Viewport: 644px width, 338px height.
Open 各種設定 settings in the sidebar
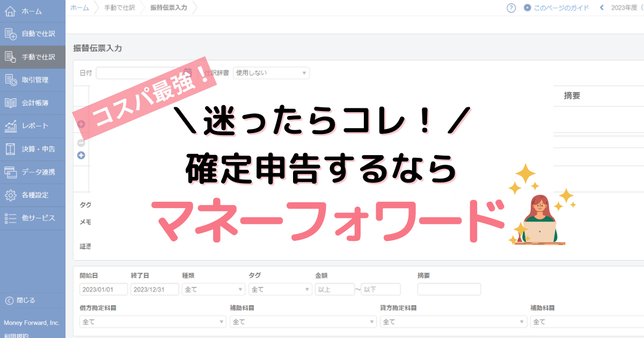[33, 195]
